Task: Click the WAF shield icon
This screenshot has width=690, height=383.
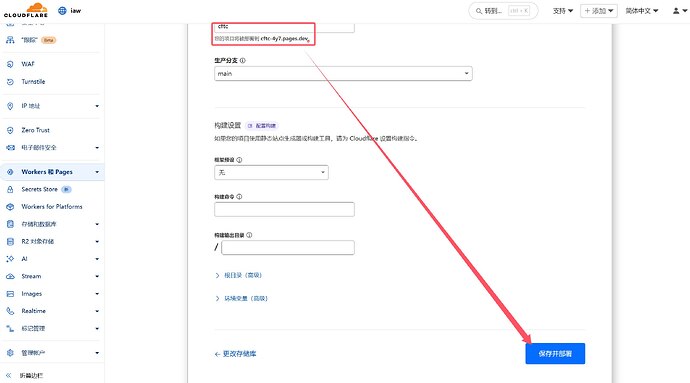Action: point(10,64)
